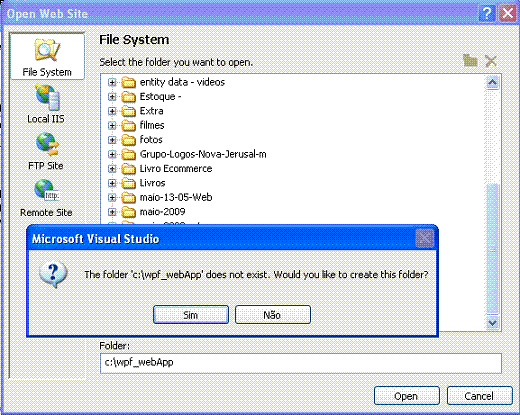
Task: Click folder icon of entity data - videos
Action: 128,82
